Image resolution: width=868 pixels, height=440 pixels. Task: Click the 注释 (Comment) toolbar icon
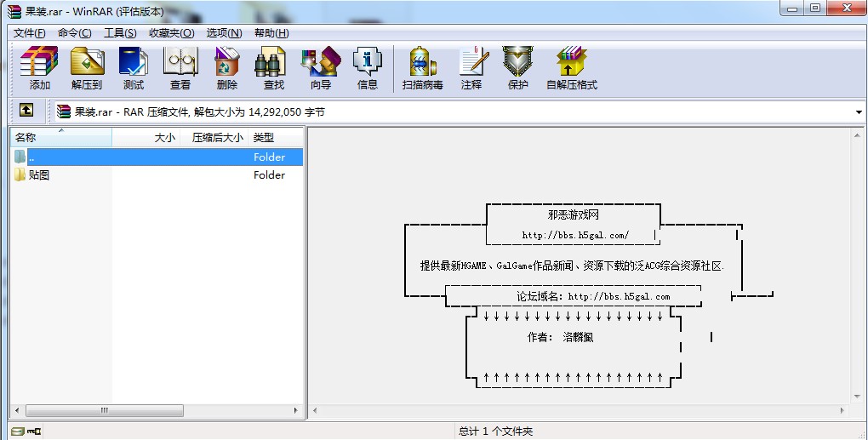(471, 62)
